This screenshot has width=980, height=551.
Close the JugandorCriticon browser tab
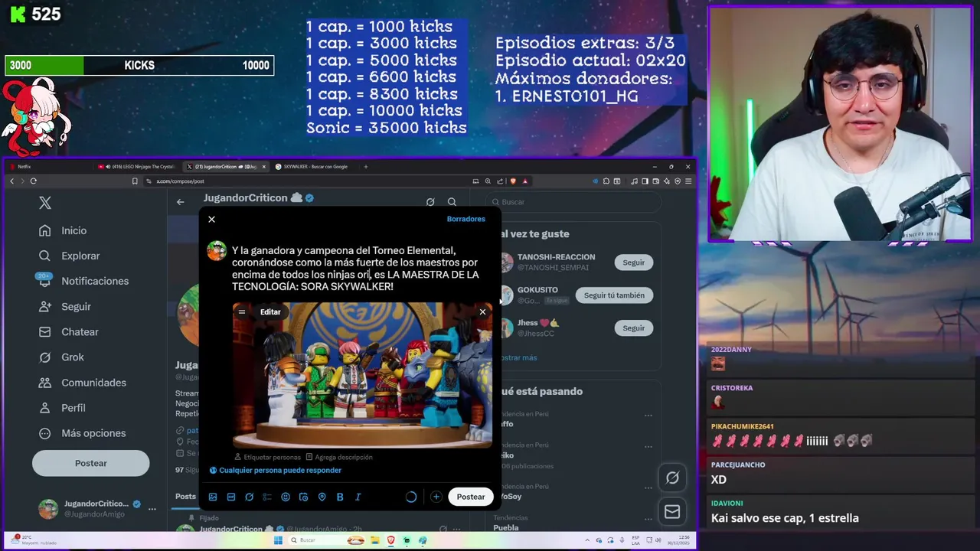click(x=264, y=167)
